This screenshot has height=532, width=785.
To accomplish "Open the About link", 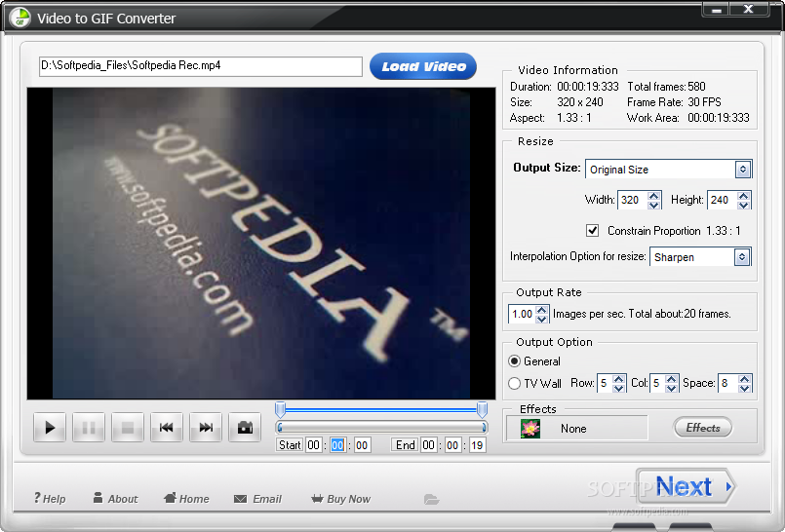I will pyautogui.click(x=116, y=499).
